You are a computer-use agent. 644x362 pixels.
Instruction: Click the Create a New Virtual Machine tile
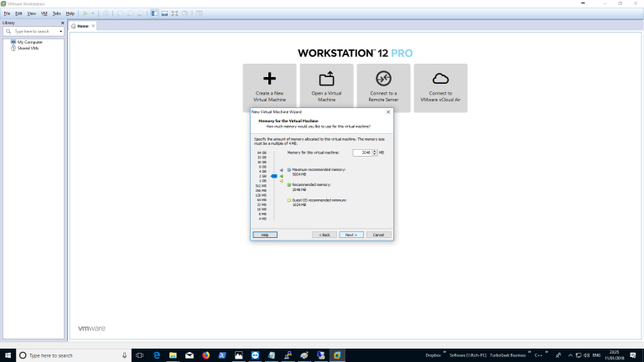point(269,87)
